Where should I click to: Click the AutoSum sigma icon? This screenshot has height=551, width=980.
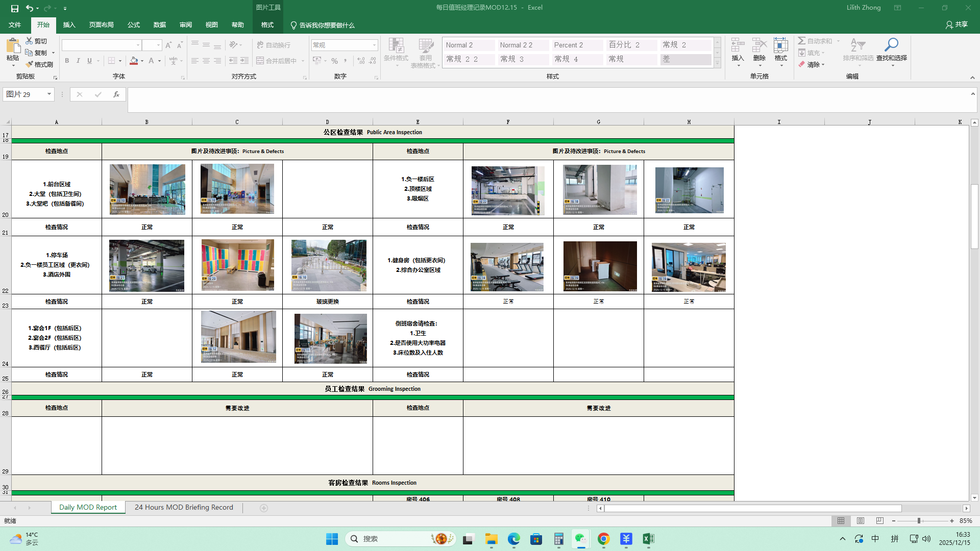point(802,41)
